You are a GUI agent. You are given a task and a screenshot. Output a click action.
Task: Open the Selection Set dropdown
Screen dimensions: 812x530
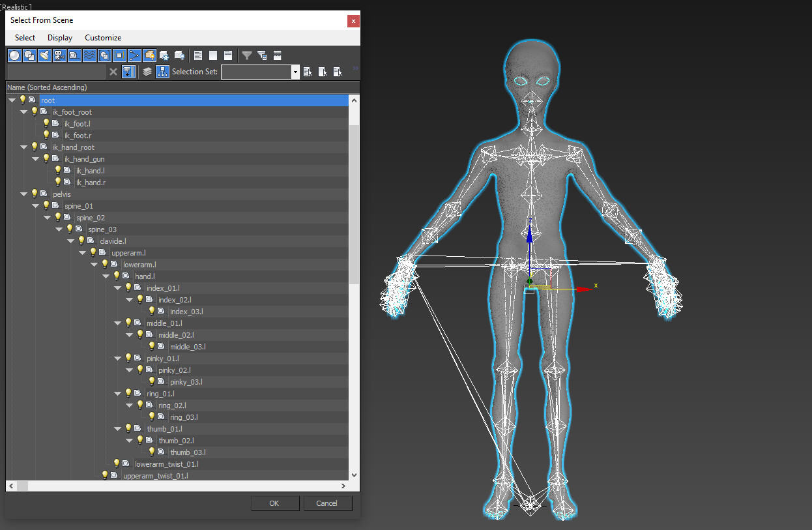pyautogui.click(x=295, y=72)
